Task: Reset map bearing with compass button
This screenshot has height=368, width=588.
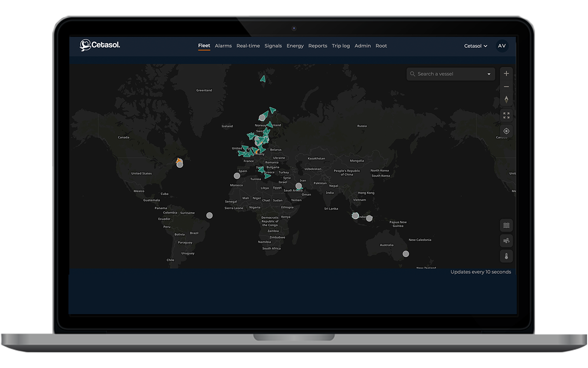Action: 506,99
